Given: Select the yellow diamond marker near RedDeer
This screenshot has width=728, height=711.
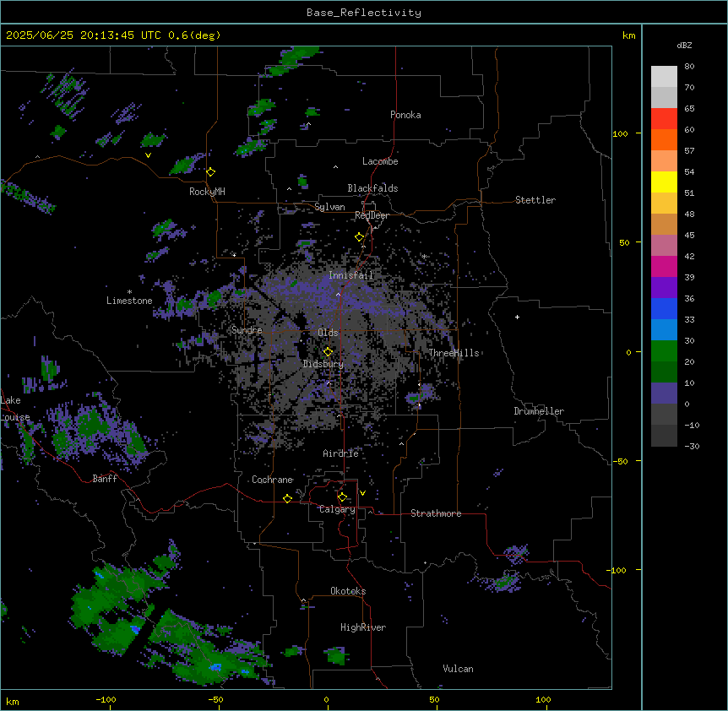Looking at the screenshot, I should point(360,237).
